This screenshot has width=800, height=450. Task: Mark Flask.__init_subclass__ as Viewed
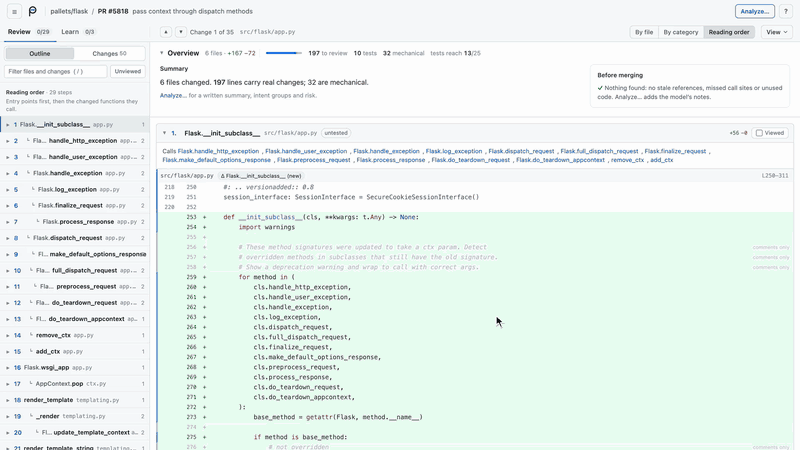click(x=770, y=133)
